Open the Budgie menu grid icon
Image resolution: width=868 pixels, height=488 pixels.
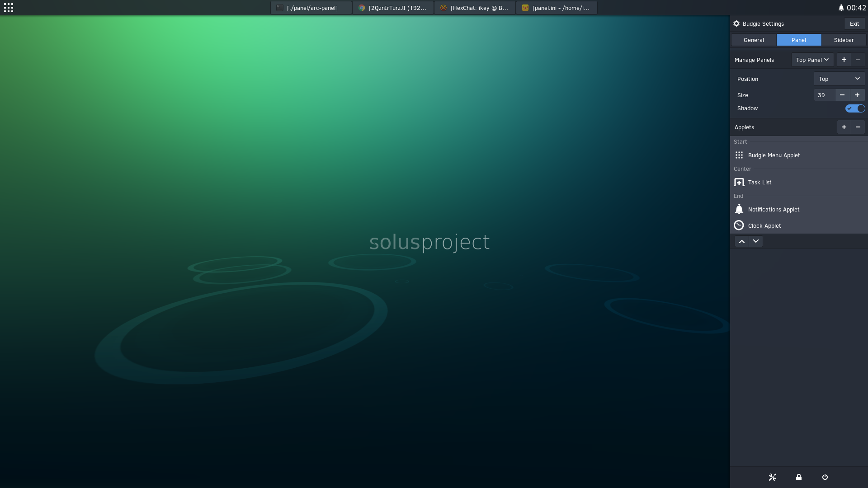pos(9,8)
